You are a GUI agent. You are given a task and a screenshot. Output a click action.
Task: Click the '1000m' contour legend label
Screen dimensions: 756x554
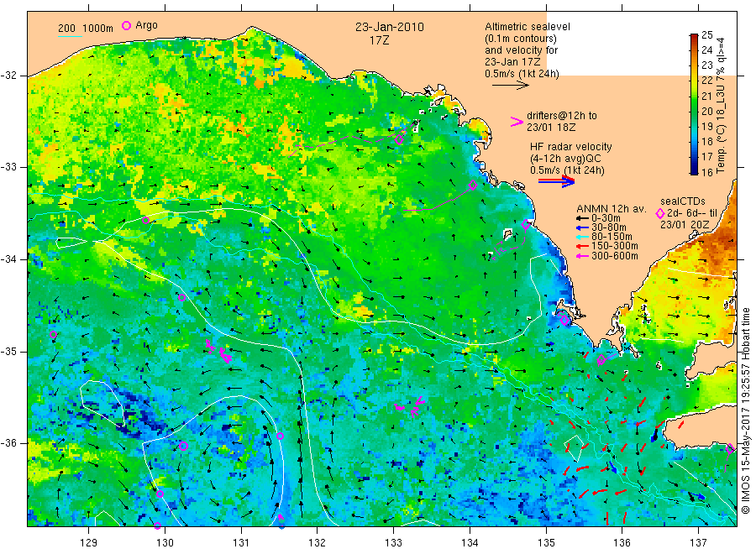[x=98, y=29]
